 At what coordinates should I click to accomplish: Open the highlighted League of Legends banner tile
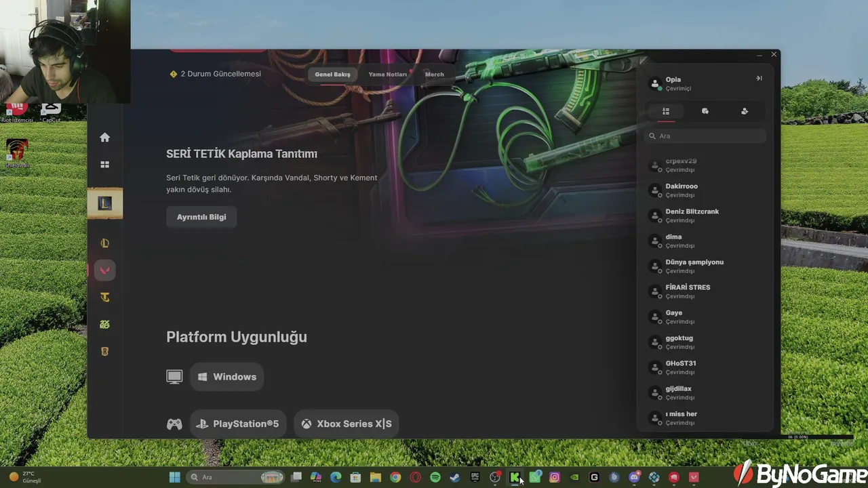[105, 203]
